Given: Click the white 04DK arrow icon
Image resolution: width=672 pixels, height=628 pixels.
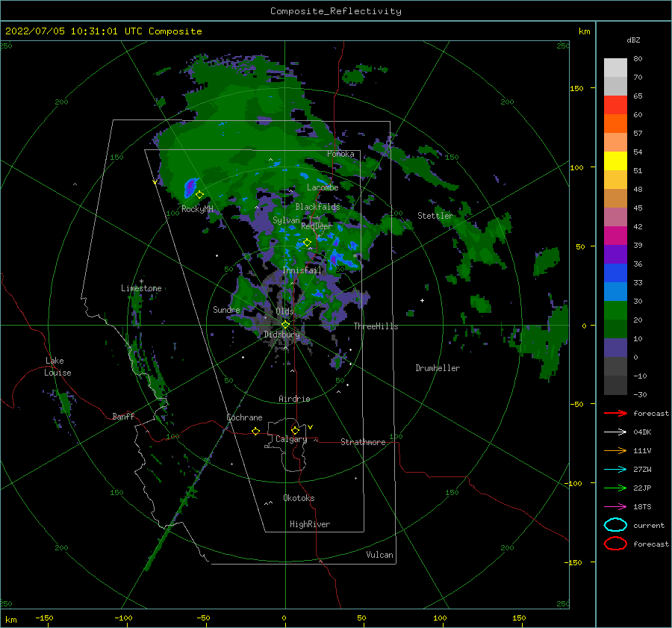Looking at the screenshot, I should tap(615, 432).
